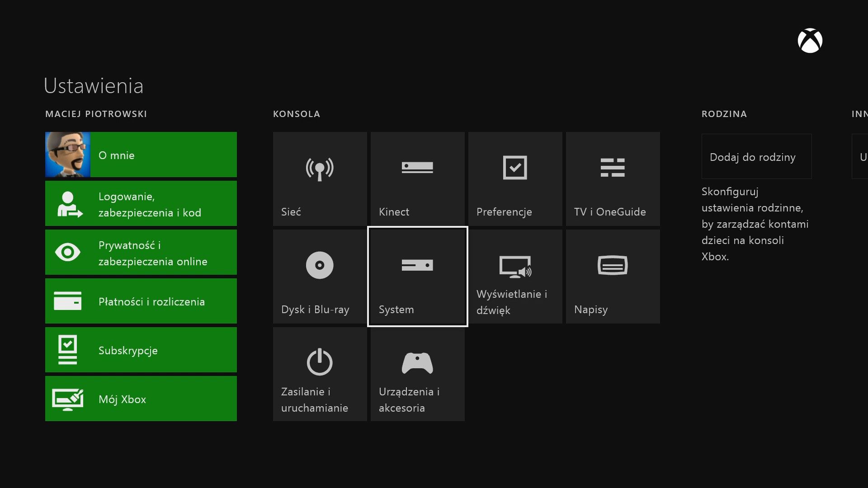Click the Preferencje checkmark icon
The width and height of the screenshot is (868, 488).
click(x=515, y=168)
